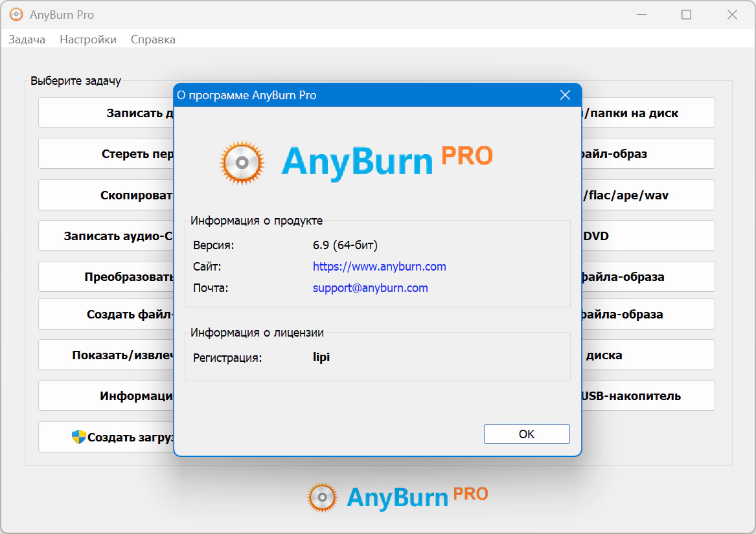This screenshot has width=756, height=534.
Task: Click the Стереть перезаписываемый button
Action: coord(106,154)
